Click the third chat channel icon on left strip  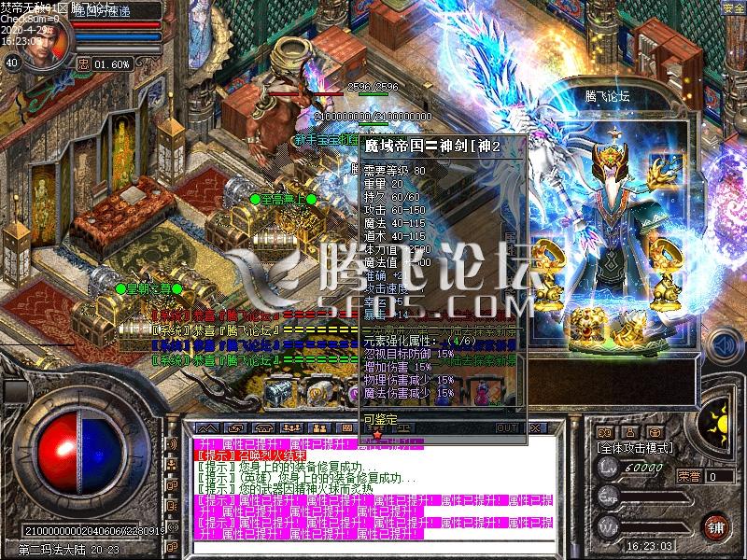(x=173, y=485)
